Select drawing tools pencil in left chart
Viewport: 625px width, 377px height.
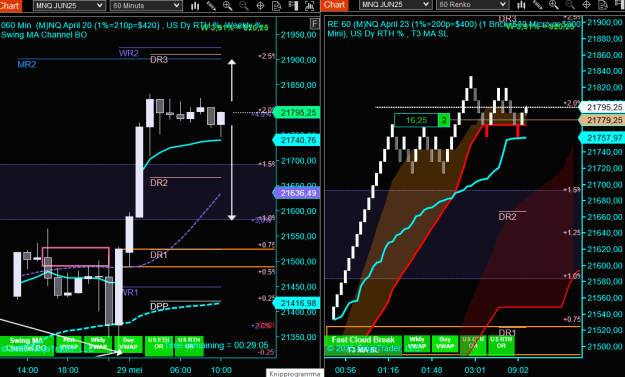click(x=211, y=6)
